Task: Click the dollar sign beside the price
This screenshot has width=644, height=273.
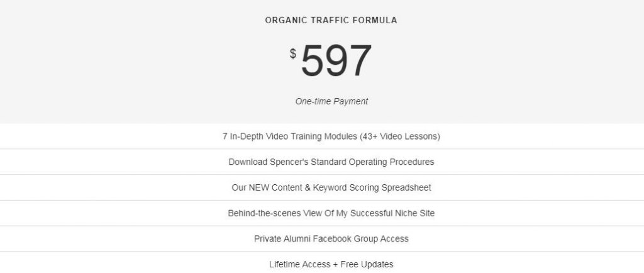Action: (293, 53)
